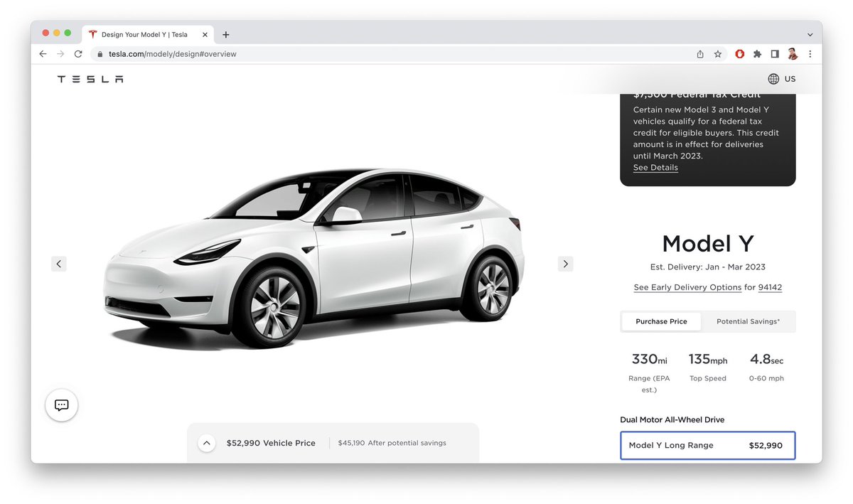Bookmark the page with the star icon
Screen dimensions: 853x504
717,53
